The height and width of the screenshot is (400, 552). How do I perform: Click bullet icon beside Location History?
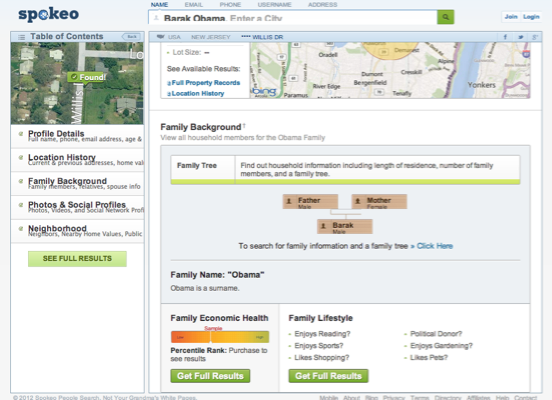[21, 157]
